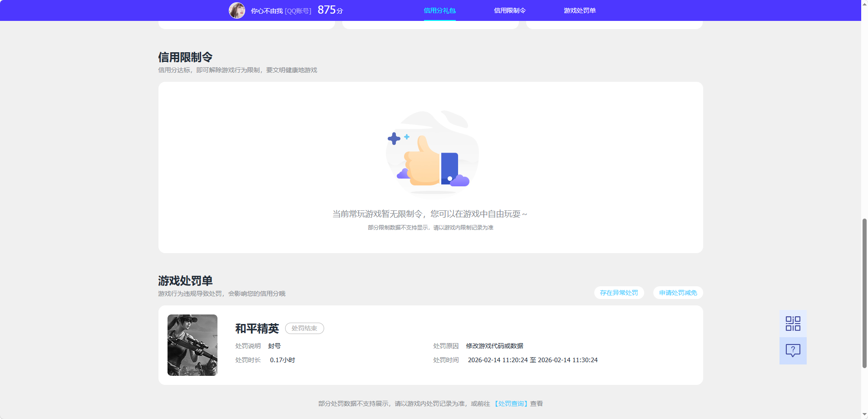Click the user avatar in the header
This screenshot has width=868, height=419.
click(x=237, y=10)
